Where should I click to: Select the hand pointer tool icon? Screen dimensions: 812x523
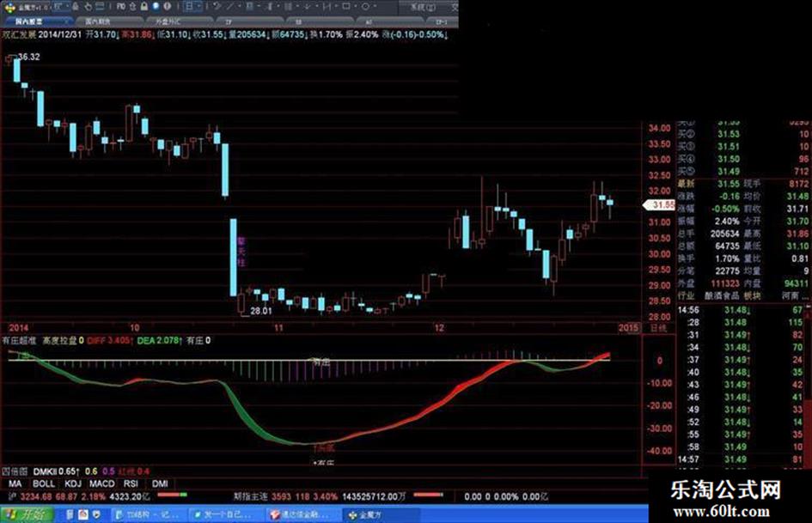(x=88, y=6)
